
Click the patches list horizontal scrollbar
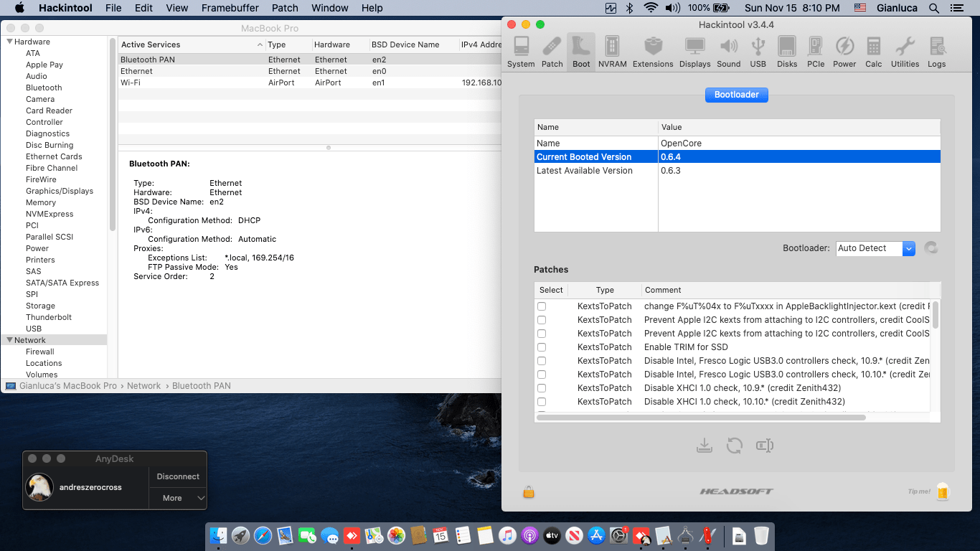(x=732, y=418)
